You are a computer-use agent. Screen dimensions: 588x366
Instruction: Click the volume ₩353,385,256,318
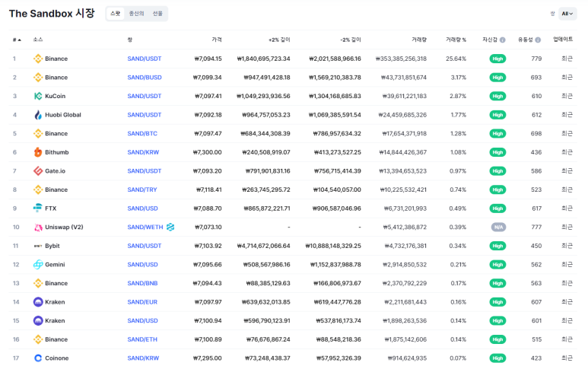click(401, 59)
